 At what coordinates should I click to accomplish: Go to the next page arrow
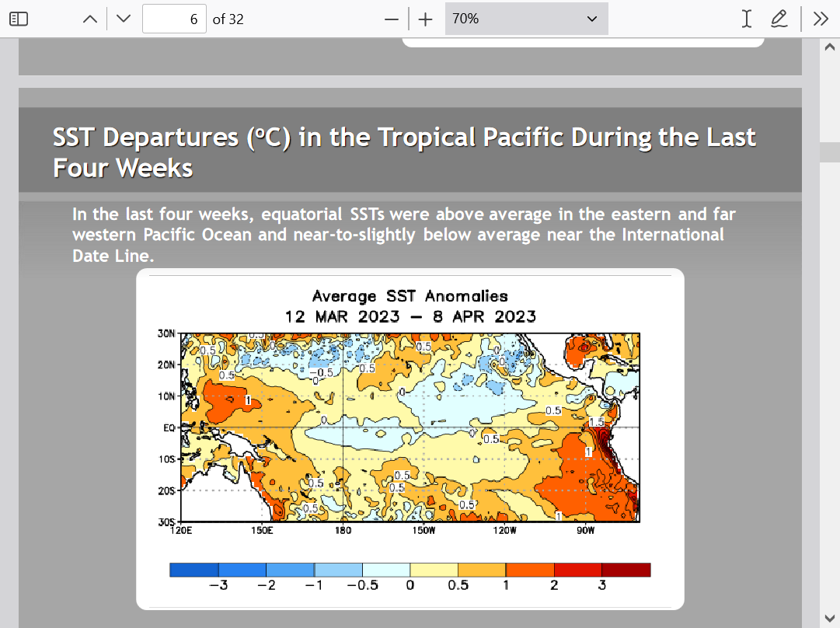[x=123, y=19]
